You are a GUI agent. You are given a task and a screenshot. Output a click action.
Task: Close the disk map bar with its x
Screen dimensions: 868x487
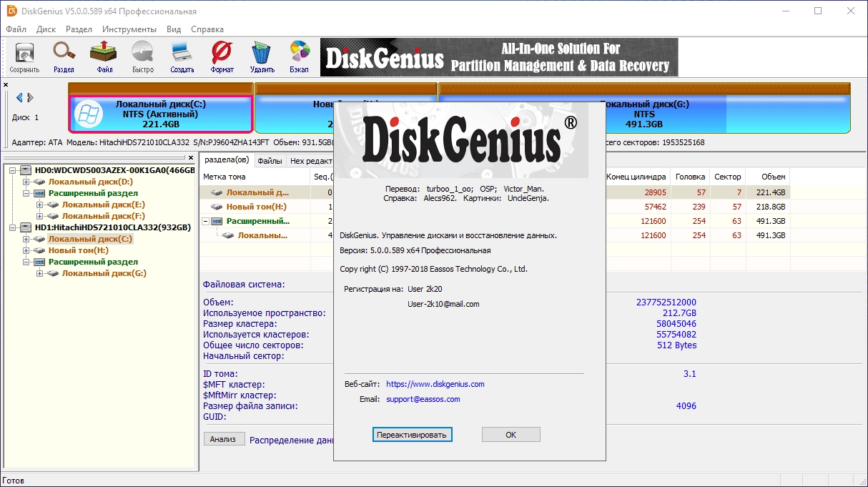pyautogui.click(x=6, y=84)
